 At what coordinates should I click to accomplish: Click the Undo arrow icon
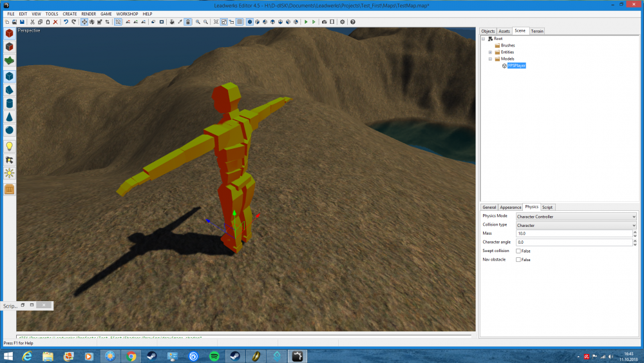pos(66,22)
